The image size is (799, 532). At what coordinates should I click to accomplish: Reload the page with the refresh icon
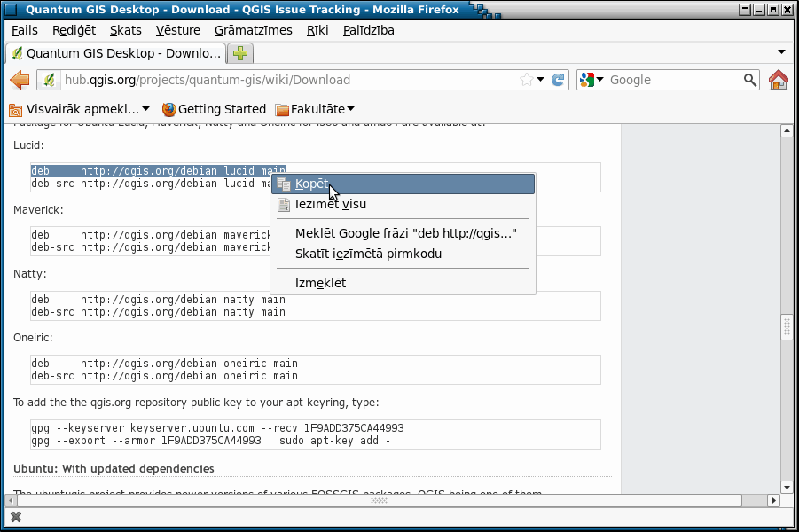coord(558,80)
